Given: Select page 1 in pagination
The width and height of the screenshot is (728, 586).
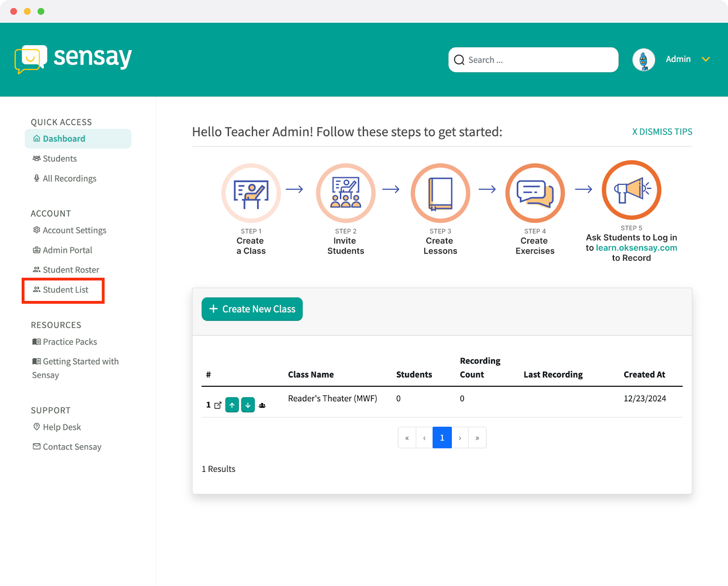Looking at the screenshot, I should point(442,438).
